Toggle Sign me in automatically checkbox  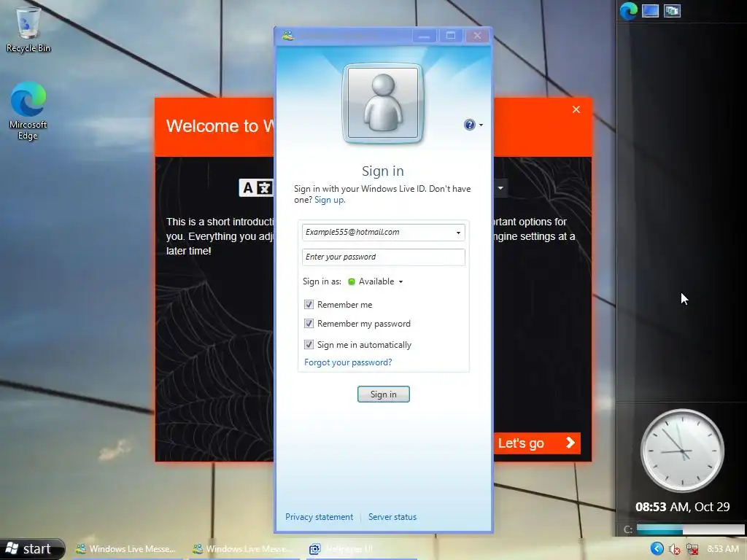tap(309, 345)
